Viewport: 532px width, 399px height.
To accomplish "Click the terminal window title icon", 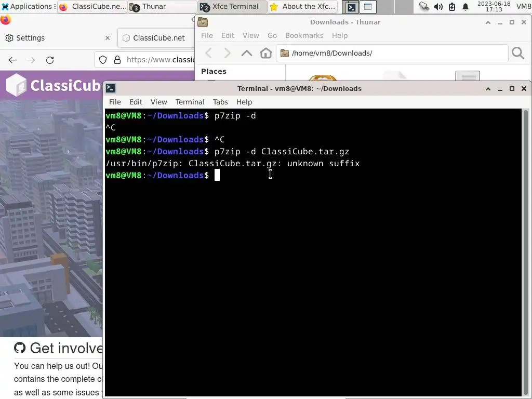I will pyautogui.click(x=111, y=88).
